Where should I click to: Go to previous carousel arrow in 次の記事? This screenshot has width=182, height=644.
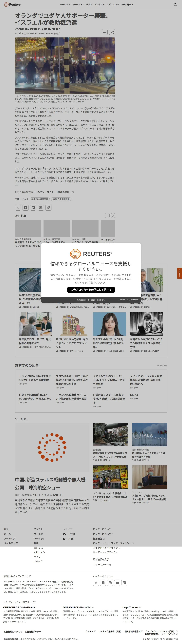(107, 216)
